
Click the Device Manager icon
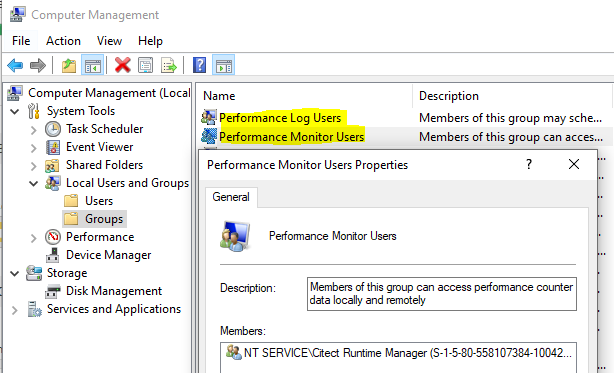(53, 255)
